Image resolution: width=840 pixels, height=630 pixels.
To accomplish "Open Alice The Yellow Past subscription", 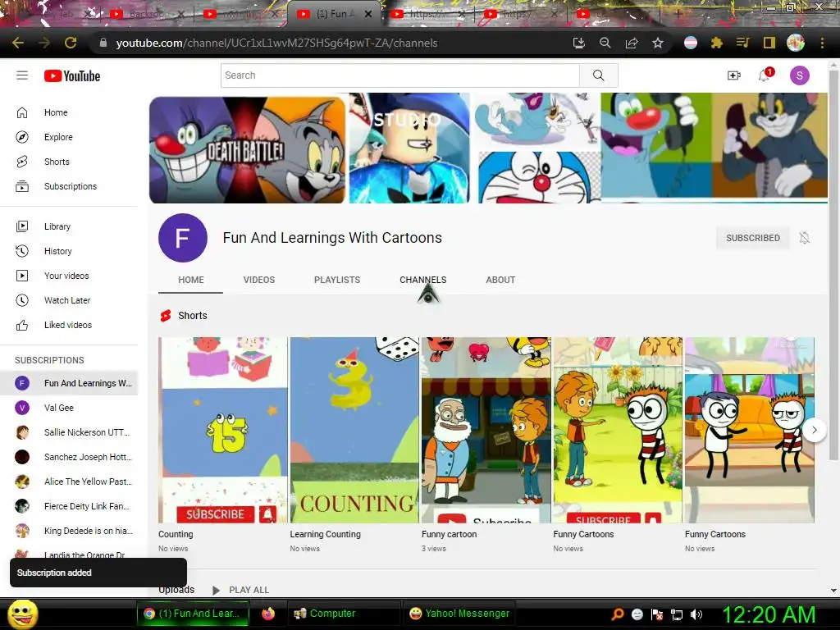I will [x=69, y=482].
